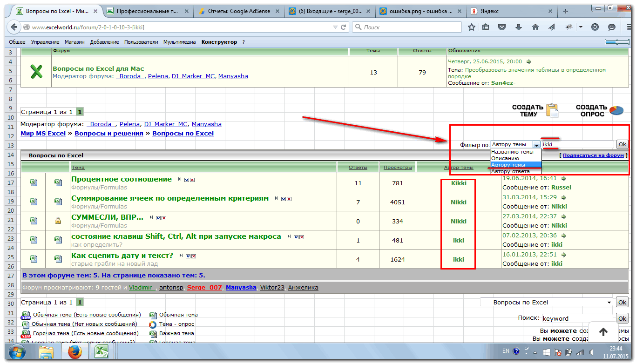Open the Конструктор menu

click(219, 42)
